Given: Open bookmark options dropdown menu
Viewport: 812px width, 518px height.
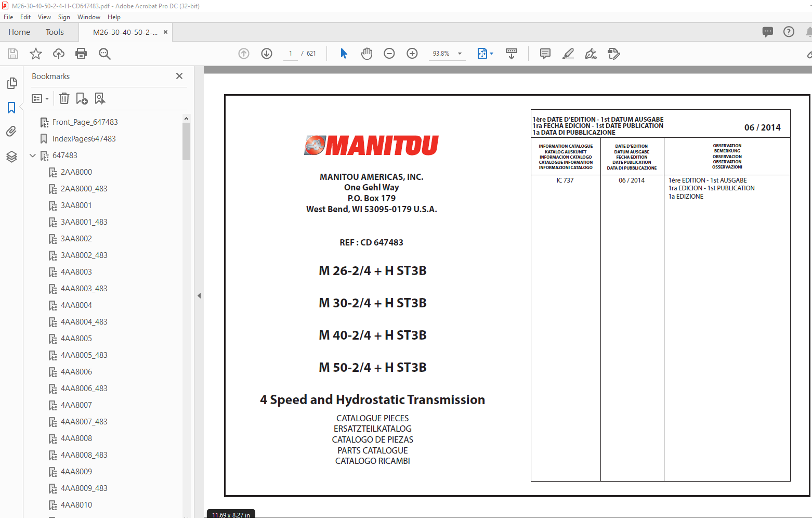Looking at the screenshot, I should (x=40, y=98).
